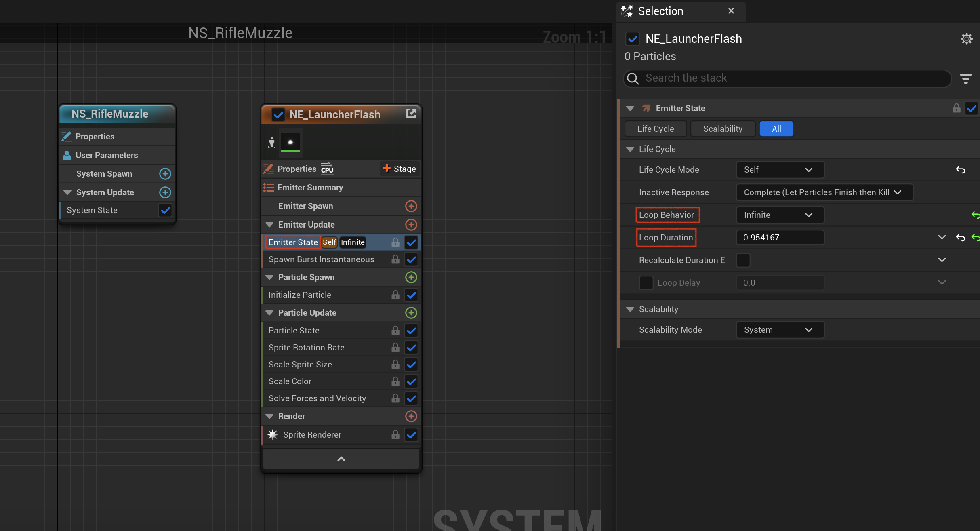
Task: Click lock icon in Emitter State header
Action: [x=956, y=108]
